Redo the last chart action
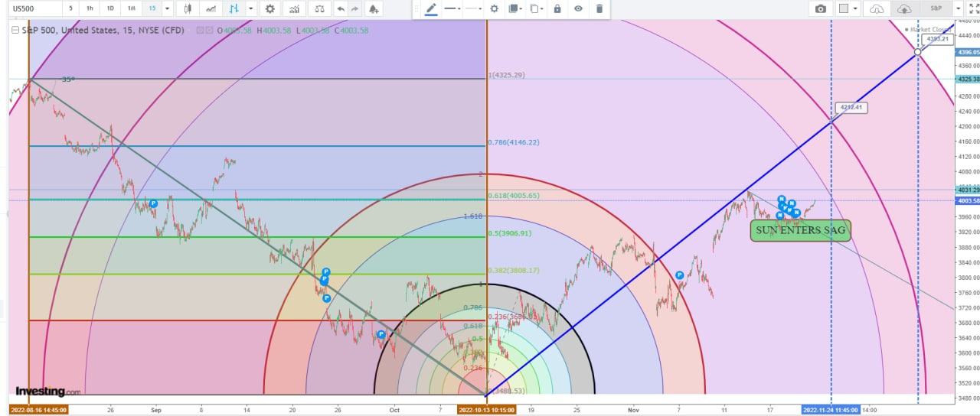This screenshot has height=416, width=980. click(x=355, y=8)
